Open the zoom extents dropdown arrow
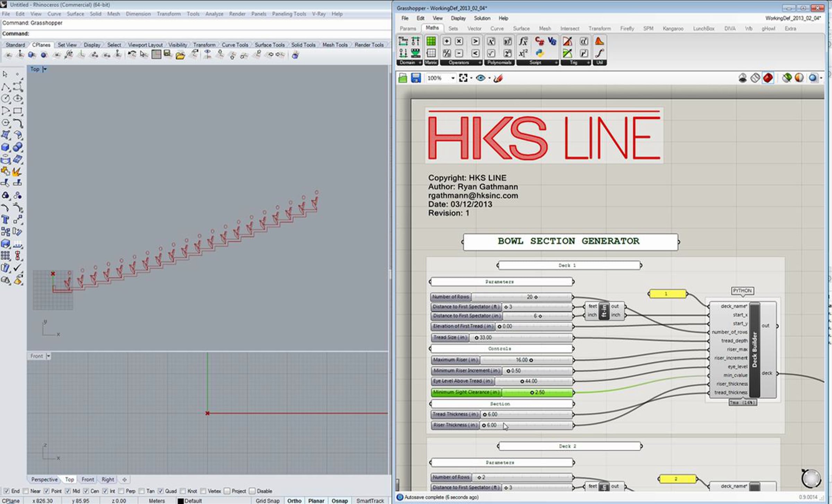832x504 pixels. click(x=471, y=78)
